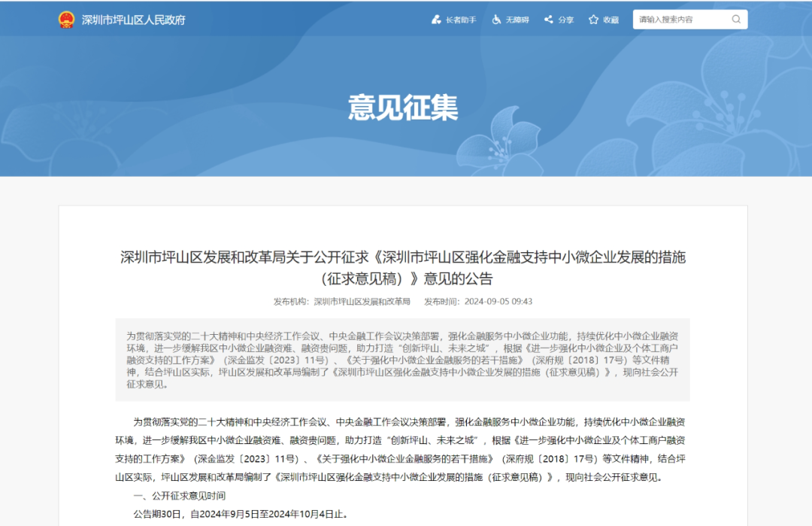Open the 长者助手 text link
Screen dimensions: 812x526
(461, 20)
